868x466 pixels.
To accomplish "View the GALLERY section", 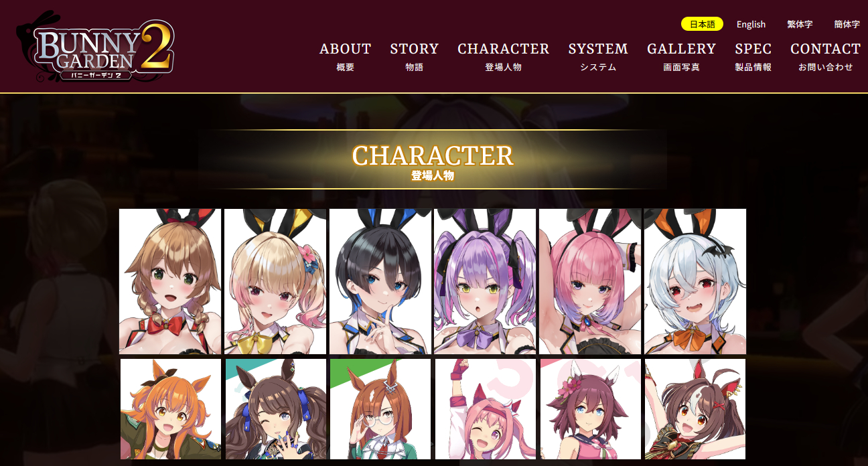I will coord(682,56).
